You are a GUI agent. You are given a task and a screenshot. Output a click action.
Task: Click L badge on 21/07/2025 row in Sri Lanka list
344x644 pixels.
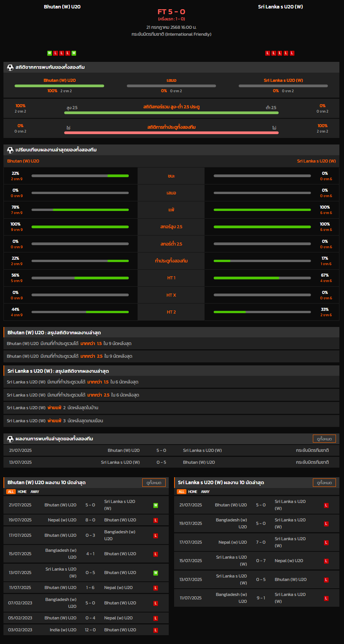point(326,505)
